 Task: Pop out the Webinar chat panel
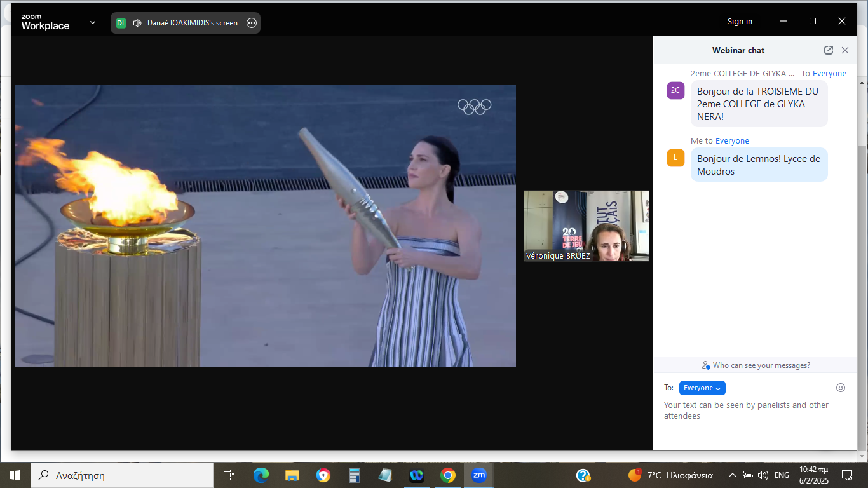coord(829,50)
